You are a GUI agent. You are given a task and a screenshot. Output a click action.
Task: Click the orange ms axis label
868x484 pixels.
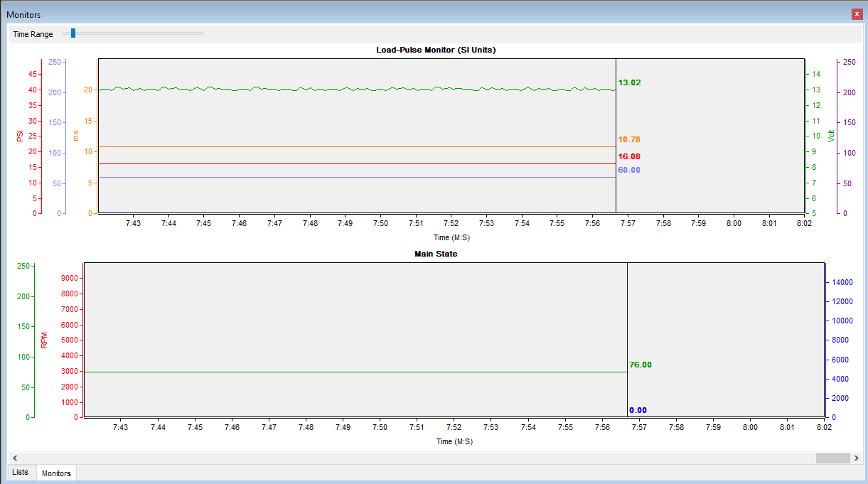tap(75, 136)
